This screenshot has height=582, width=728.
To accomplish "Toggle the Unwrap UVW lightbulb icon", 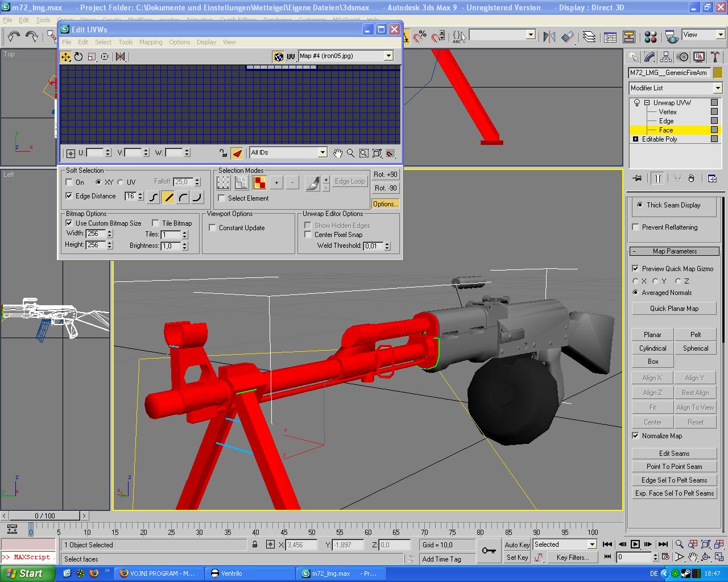I will point(637,103).
